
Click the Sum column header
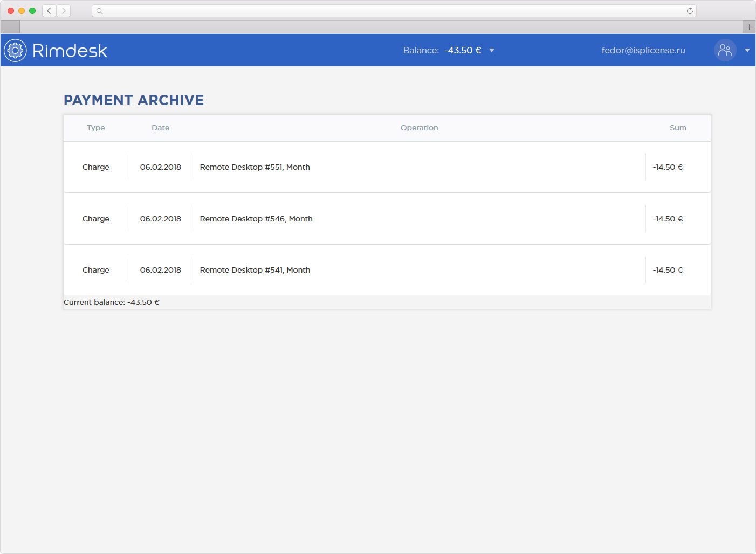(x=678, y=128)
